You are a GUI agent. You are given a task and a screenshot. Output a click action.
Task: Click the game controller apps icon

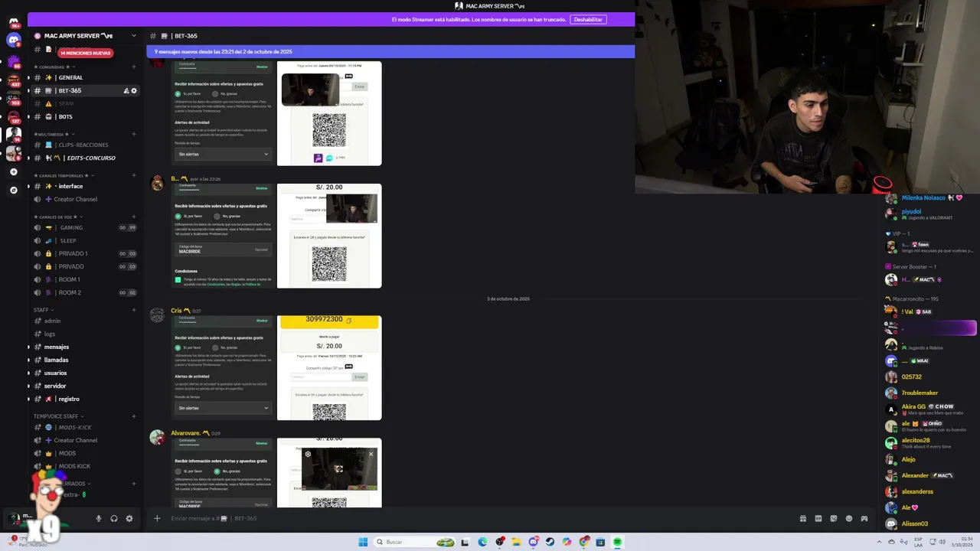[864, 518]
